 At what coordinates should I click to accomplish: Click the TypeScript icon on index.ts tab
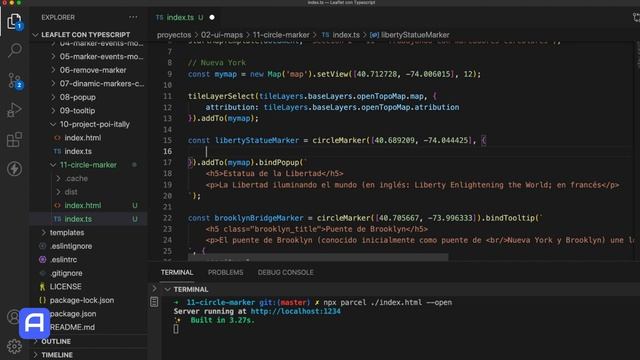159,18
